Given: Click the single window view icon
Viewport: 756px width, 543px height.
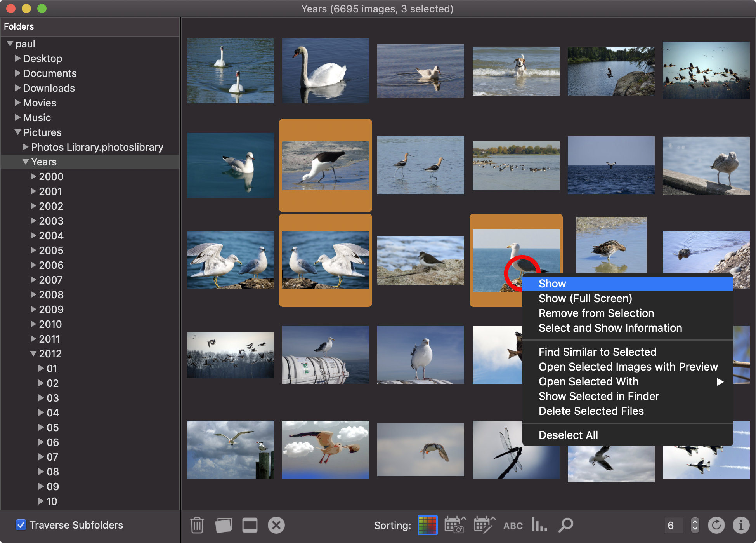Looking at the screenshot, I should 250,525.
